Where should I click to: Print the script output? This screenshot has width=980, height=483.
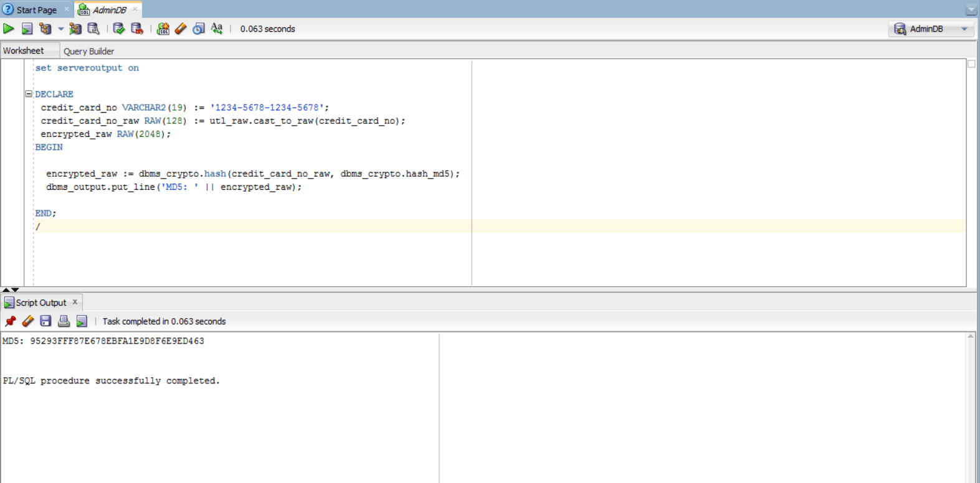pyautogui.click(x=64, y=321)
